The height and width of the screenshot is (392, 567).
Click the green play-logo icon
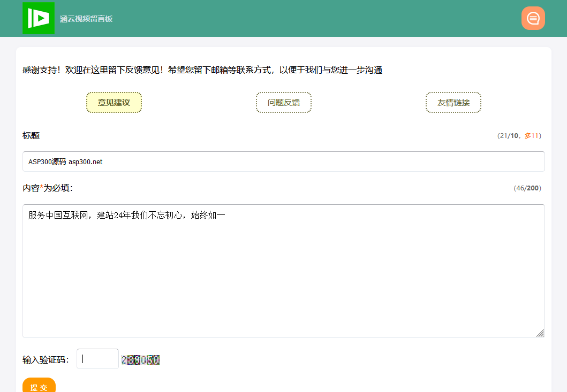38,18
